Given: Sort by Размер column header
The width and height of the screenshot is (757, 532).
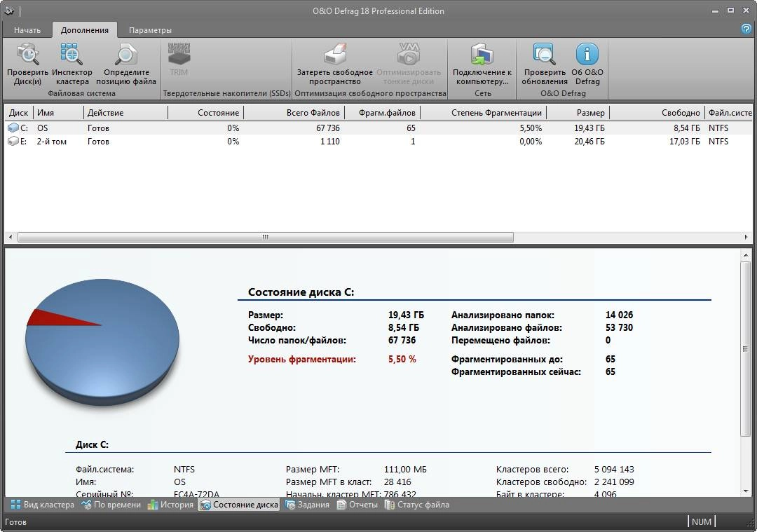Looking at the screenshot, I should (x=578, y=112).
